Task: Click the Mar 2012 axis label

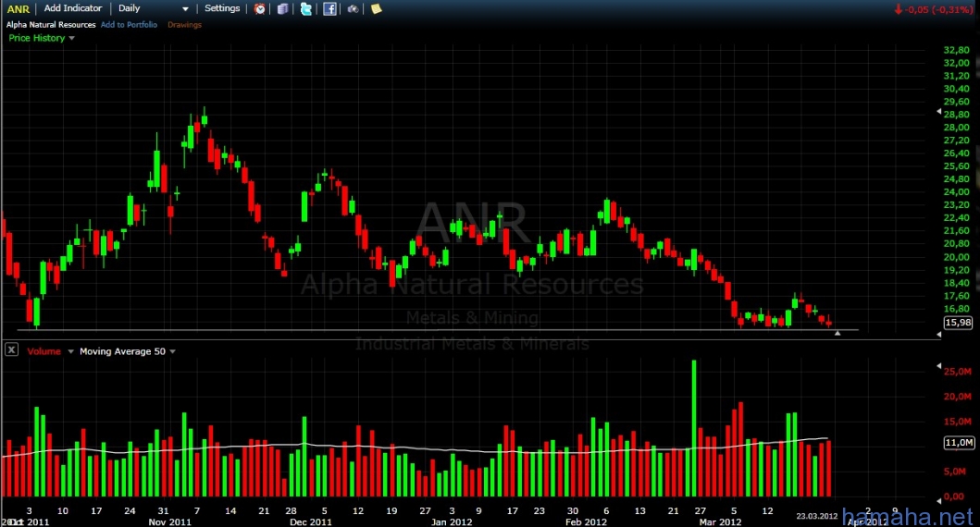Action: tap(720, 521)
